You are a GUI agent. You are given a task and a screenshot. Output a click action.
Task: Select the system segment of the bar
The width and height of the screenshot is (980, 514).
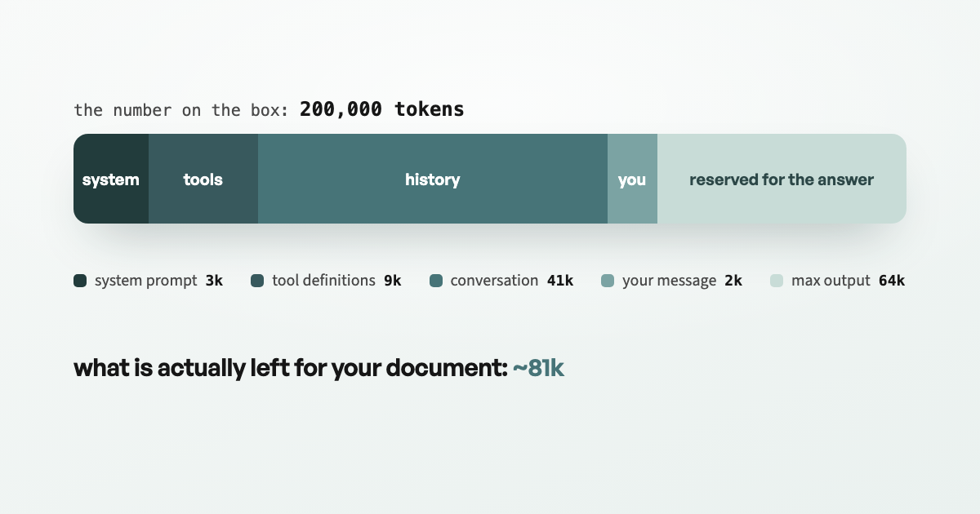[x=111, y=179]
